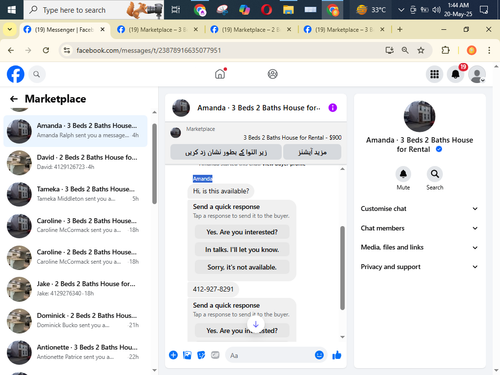Screen dimensions: 500x375
Task: Mute this conversation bell icon
Action: 403,174
